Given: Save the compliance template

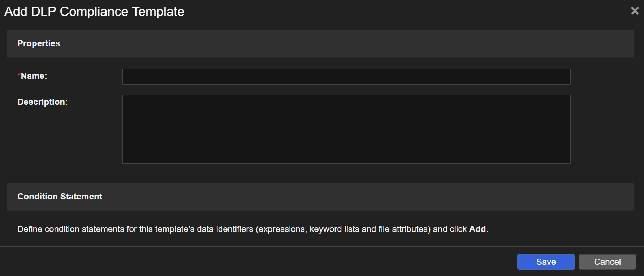Looking at the screenshot, I should [545, 262].
